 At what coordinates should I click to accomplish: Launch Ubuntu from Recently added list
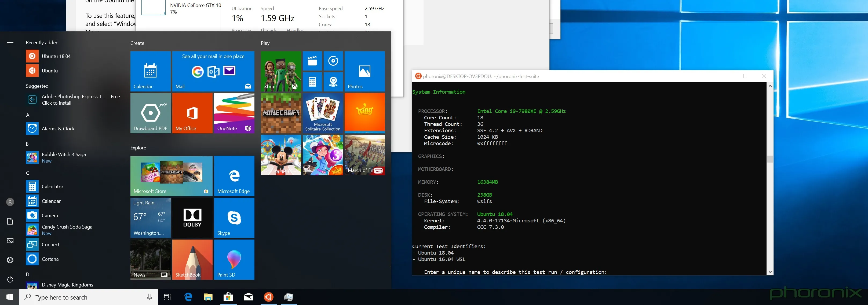[x=73, y=70]
